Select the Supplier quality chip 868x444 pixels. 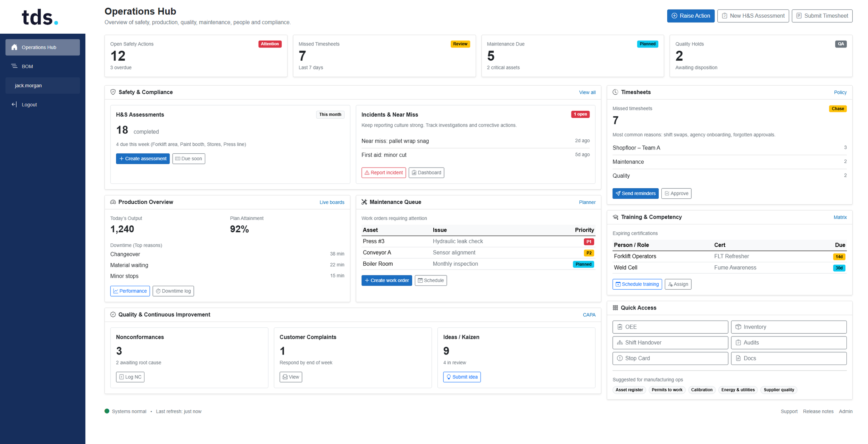coord(778,390)
